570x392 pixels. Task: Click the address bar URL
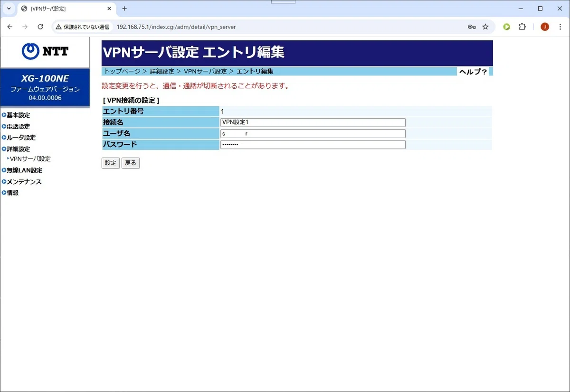[x=176, y=27]
